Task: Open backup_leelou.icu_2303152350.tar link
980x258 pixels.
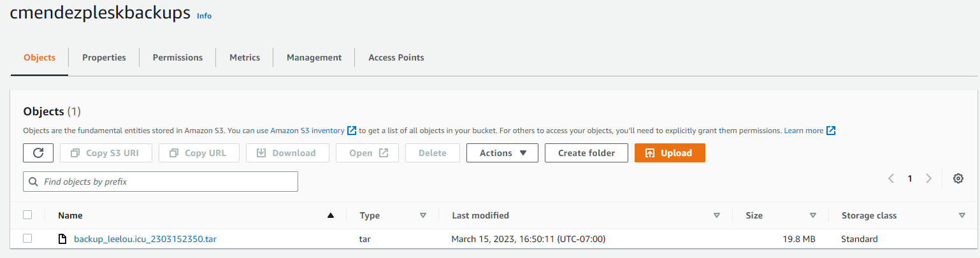Action: coord(149,239)
